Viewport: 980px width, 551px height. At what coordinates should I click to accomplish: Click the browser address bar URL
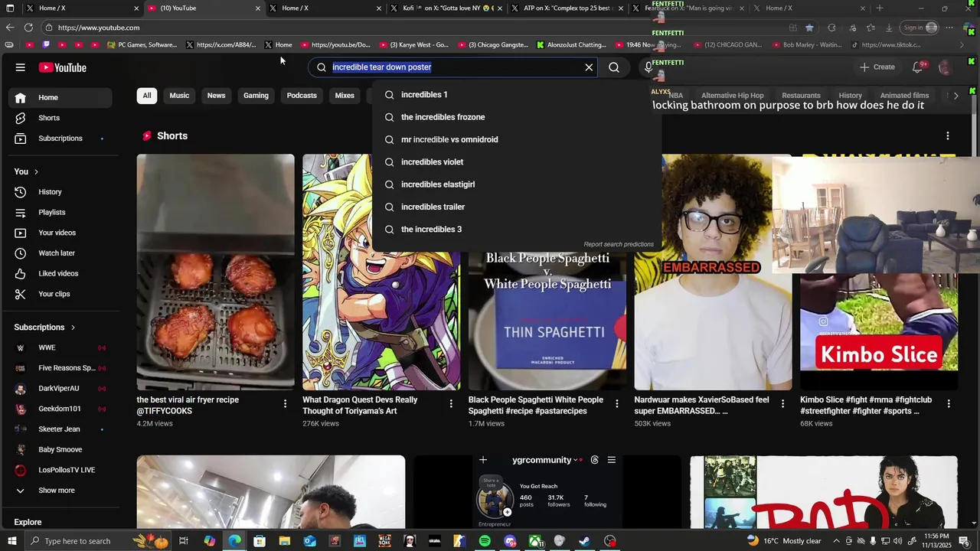[99, 28]
